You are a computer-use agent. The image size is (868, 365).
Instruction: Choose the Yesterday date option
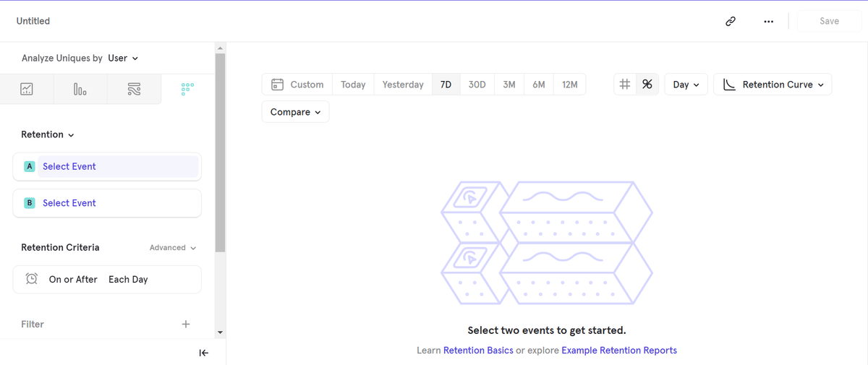(x=403, y=85)
